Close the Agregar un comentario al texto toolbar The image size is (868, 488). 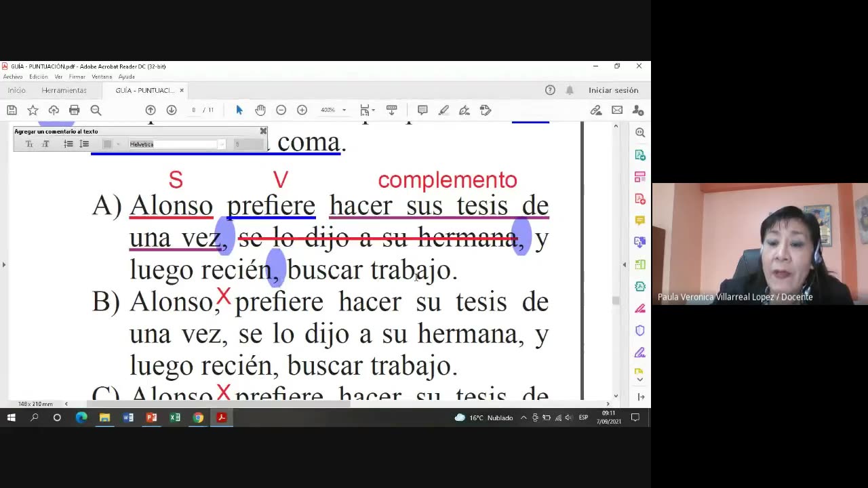[x=263, y=131]
